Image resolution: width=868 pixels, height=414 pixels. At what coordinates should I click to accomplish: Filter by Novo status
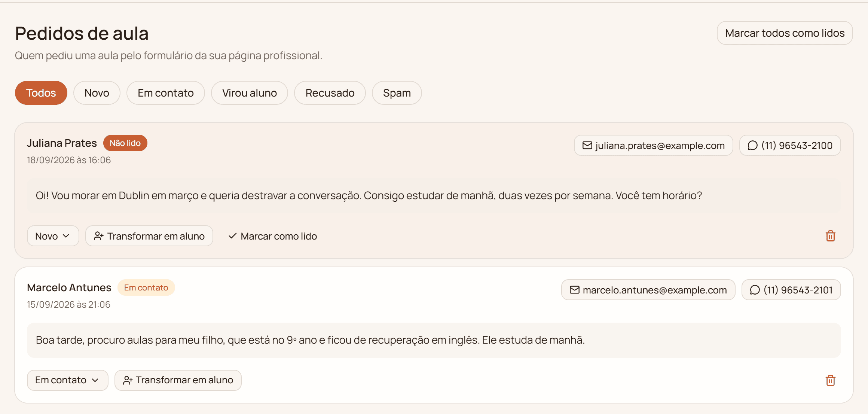click(97, 93)
